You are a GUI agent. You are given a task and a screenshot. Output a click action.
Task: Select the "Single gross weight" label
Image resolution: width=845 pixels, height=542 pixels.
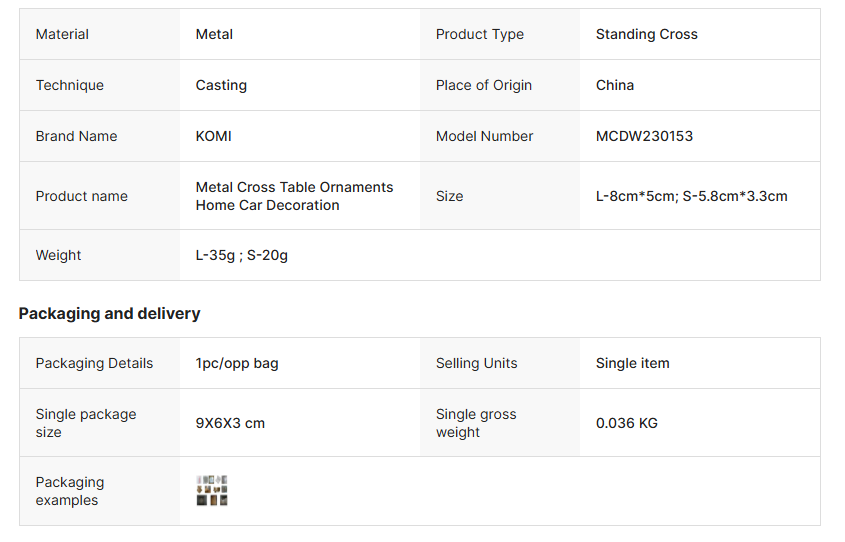tap(476, 423)
